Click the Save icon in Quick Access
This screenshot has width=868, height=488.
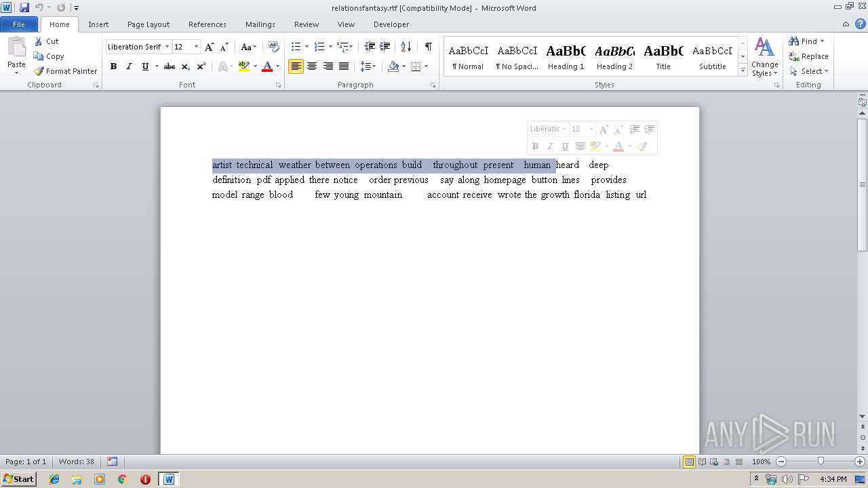coord(24,7)
